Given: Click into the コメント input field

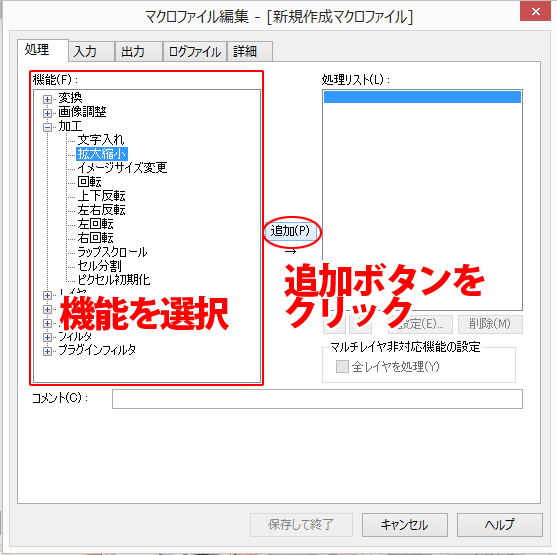Looking at the screenshot, I should [x=317, y=399].
